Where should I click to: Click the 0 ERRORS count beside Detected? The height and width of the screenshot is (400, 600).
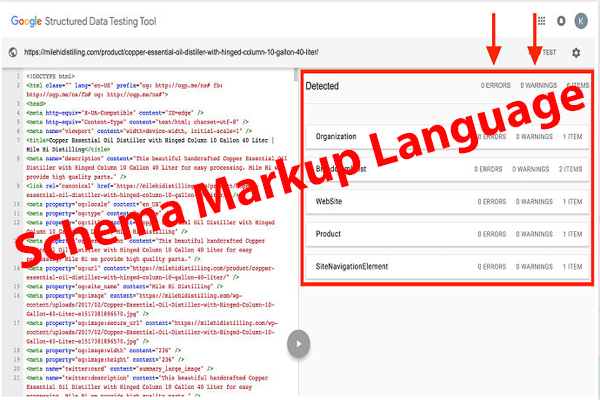pos(496,85)
